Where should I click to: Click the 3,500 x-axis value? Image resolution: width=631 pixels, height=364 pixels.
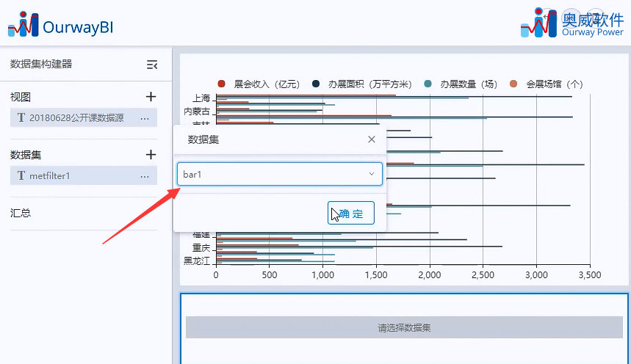[590, 275]
